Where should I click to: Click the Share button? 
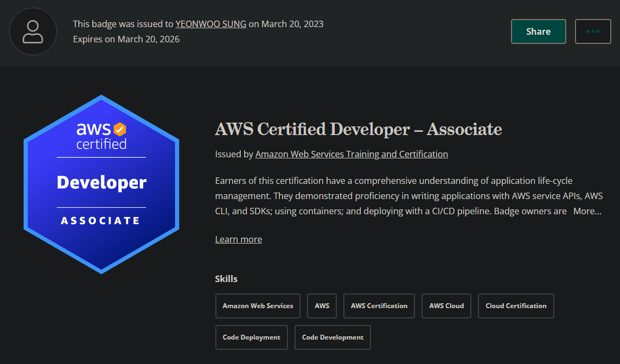[x=538, y=31]
